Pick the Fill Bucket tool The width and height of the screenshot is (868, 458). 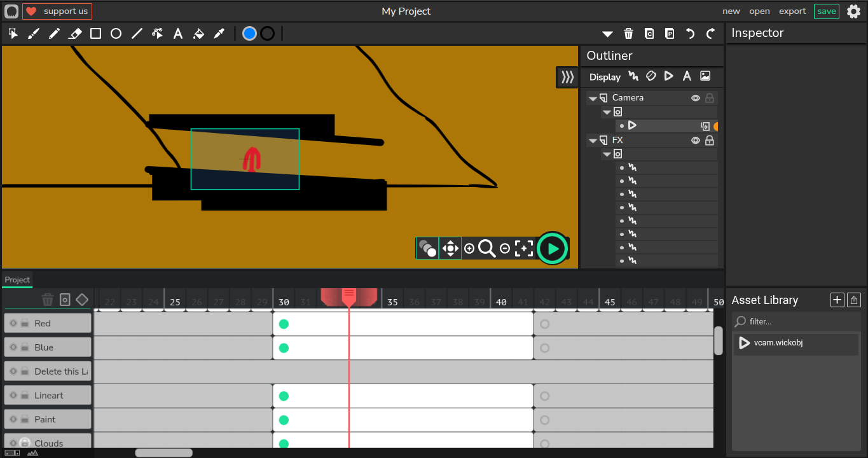coord(198,34)
